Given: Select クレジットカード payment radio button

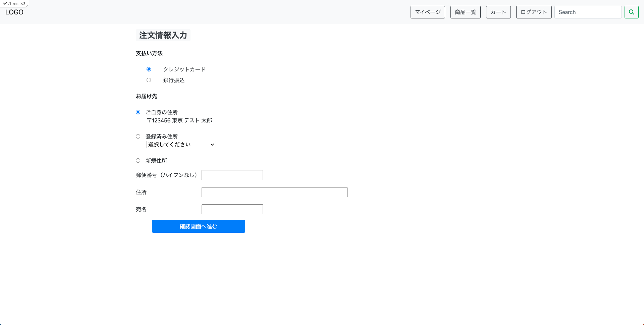Looking at the screenshot, I should (149, 69).
